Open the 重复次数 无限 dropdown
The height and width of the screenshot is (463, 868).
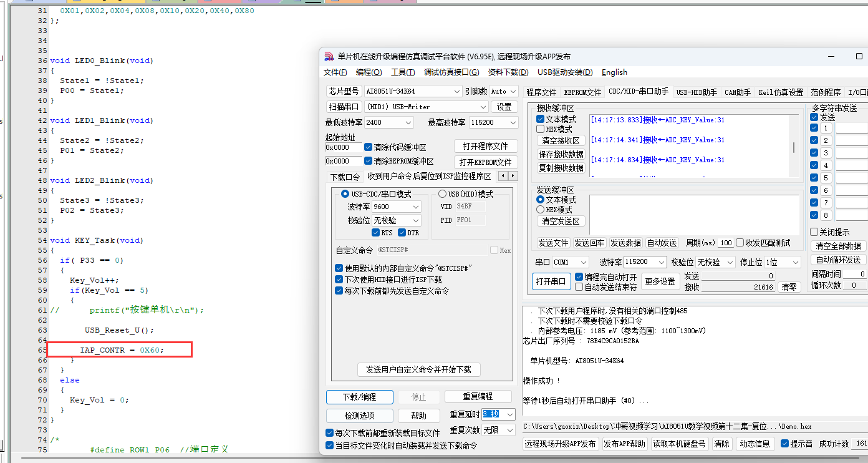(510, 430)
